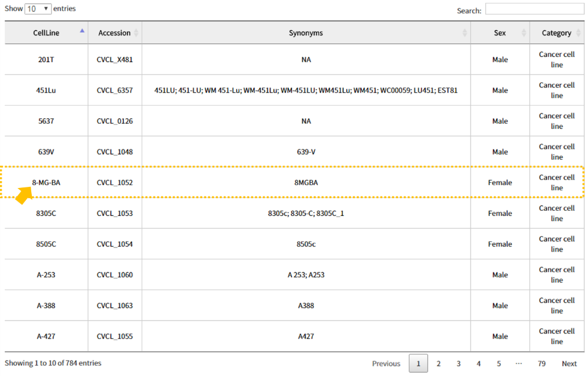Focus the Search input field

(535, 9)
